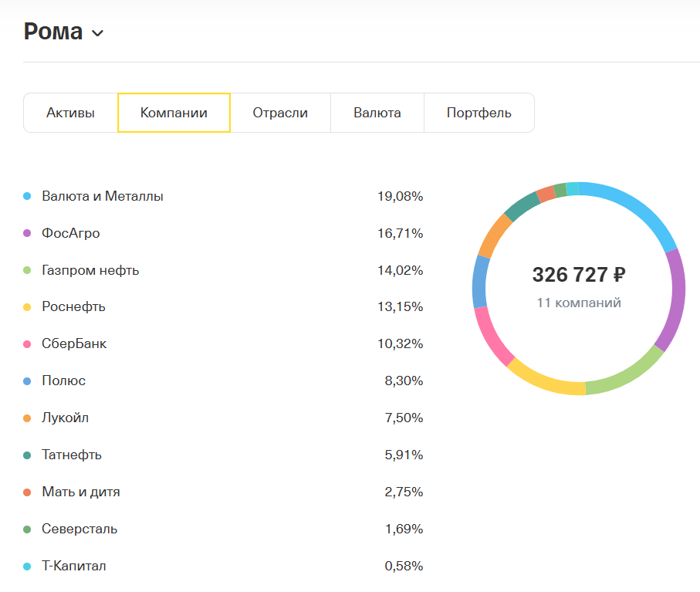The image size is (700, 592).
Task: Click the 0,58% share value
Action: tap(404, 566)
